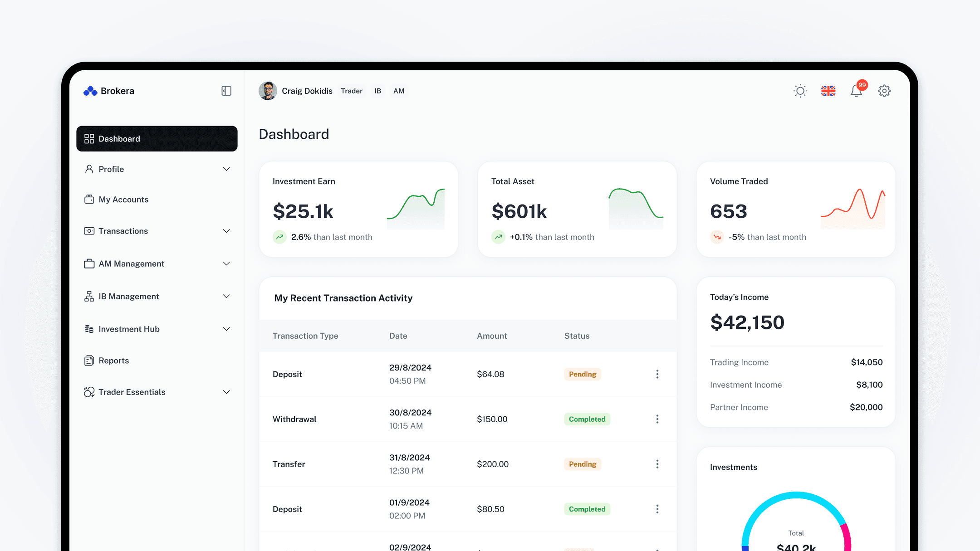Toggle the AM role badge

coord(399,91)
